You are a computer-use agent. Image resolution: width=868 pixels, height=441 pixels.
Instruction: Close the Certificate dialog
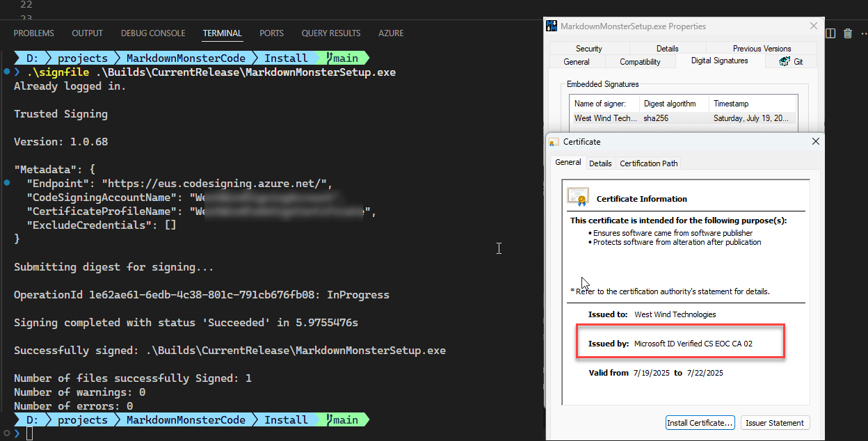(815, 141)
